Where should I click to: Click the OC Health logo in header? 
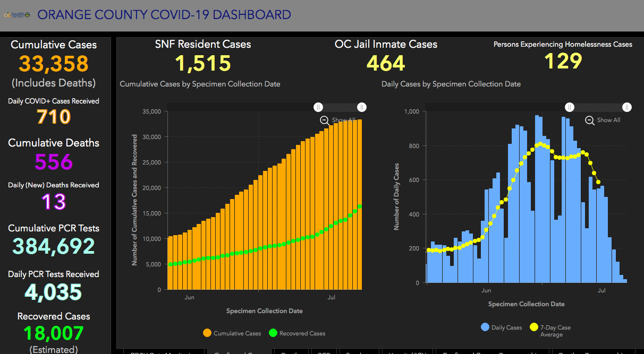[x=17, y=15]
